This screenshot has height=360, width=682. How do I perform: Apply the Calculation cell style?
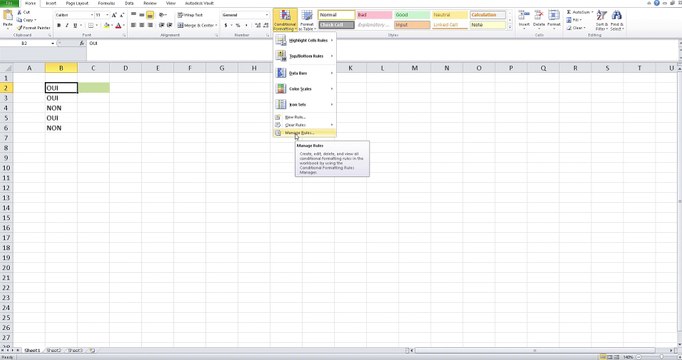click(488, 15)
